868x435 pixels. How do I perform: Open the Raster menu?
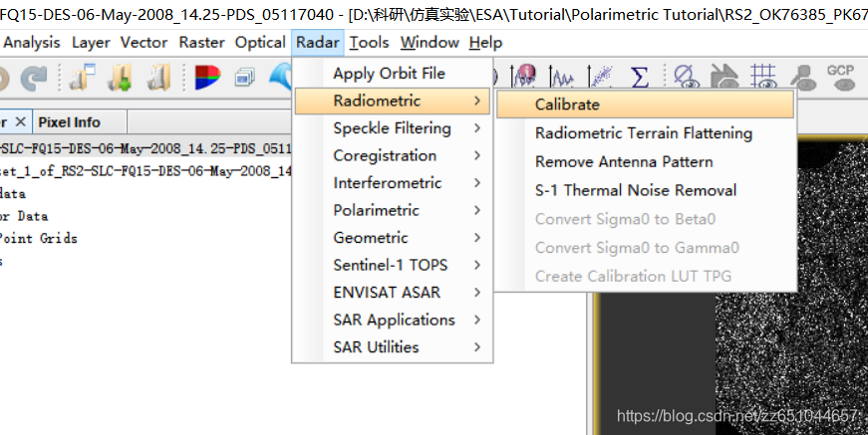point(201,43)
